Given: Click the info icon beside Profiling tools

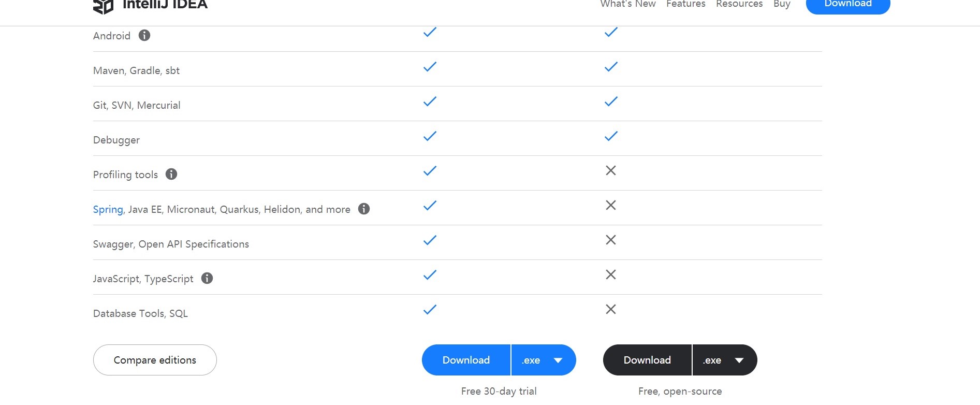Looking at the screenshot, I should click(171, 174).
